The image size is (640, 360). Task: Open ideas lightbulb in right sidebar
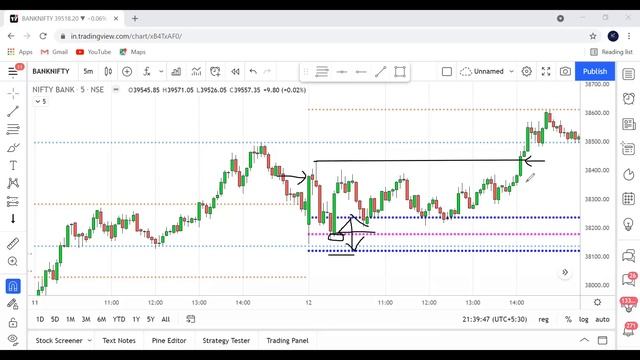(629, 224)
